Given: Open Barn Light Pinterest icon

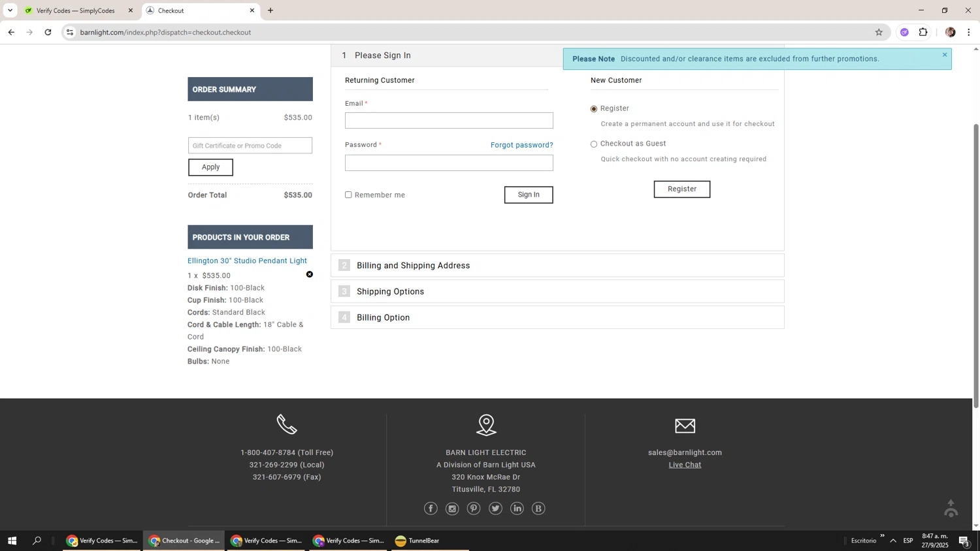Looking at the screenshot, I should click(474, 509).
